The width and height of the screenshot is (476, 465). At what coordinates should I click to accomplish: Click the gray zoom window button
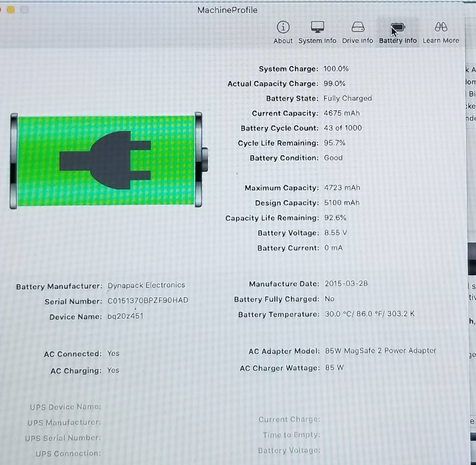pyautogui.click(x=25, y=10)
